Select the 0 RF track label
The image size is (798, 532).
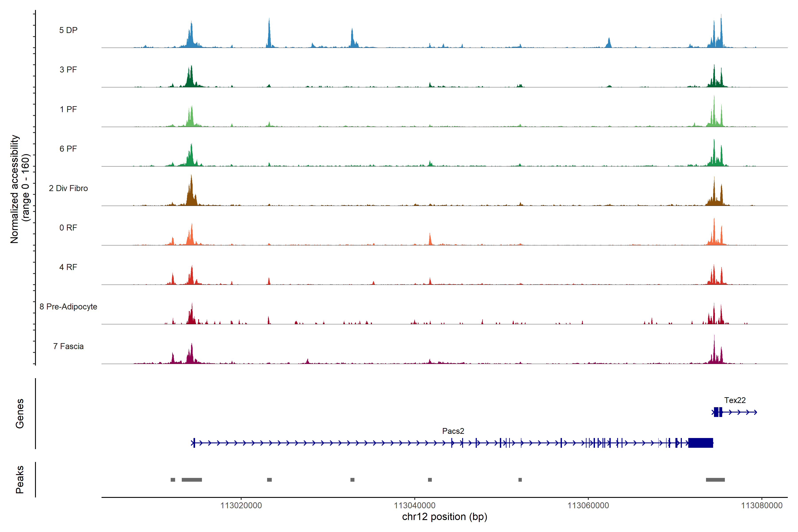click(x=68, y=228)
